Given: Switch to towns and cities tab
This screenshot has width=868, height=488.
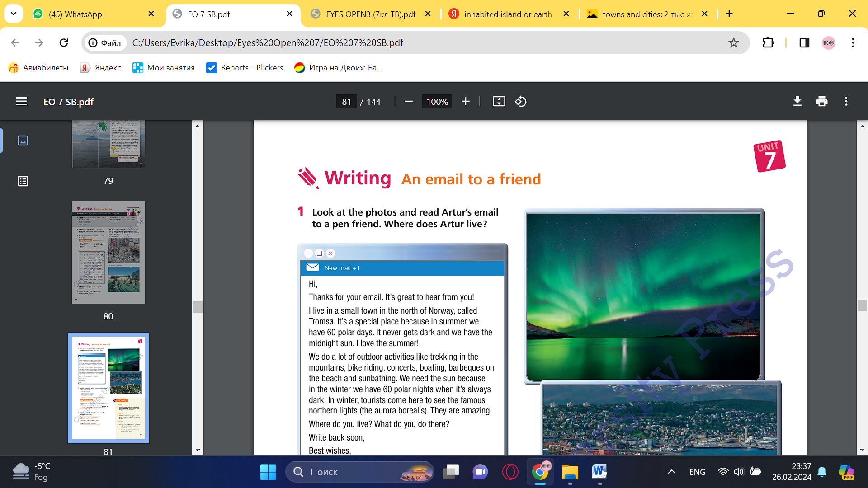Looking at the screenshot, I should pyautogui.click(x=646, y=14).
